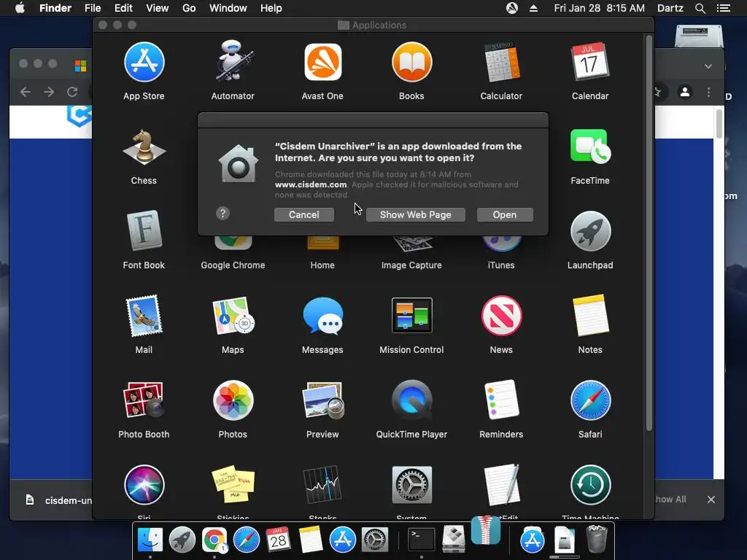The width and height of the screenshot is (747, 560).
Task: Open System Preferences gear in the Dock
Action: (x=375, y=540)
